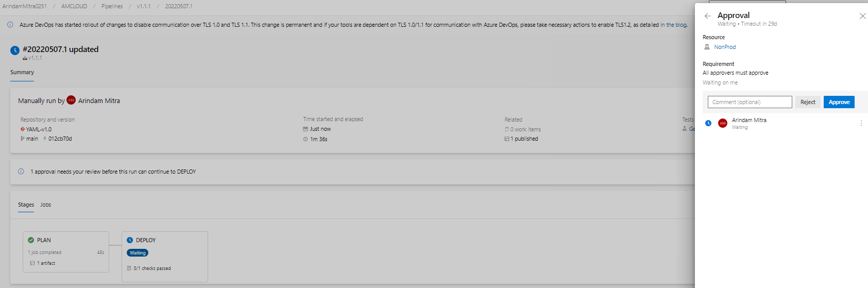Click the waiting clock icon beside approver
The height and width of the screenshot is (288, 868).
click(708, 123)
